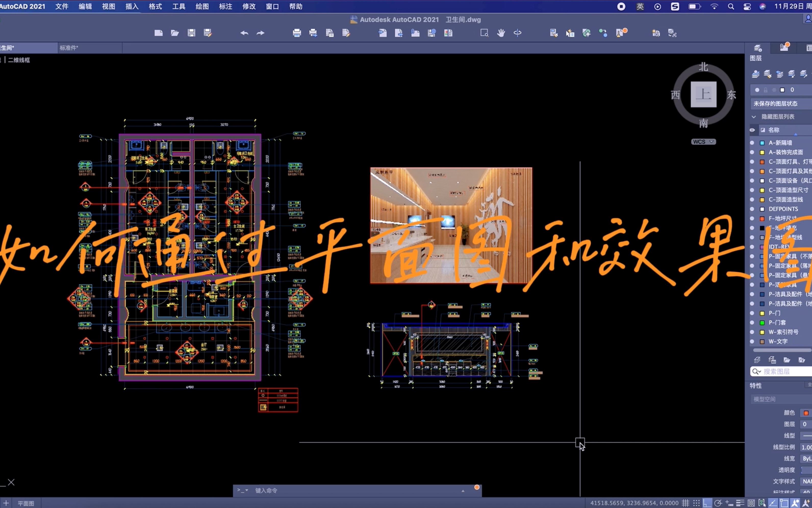Image resolution: width=812 pixels, height=508 pixels.
Task: Open the 修改 menu
Action: coord(249,6)
